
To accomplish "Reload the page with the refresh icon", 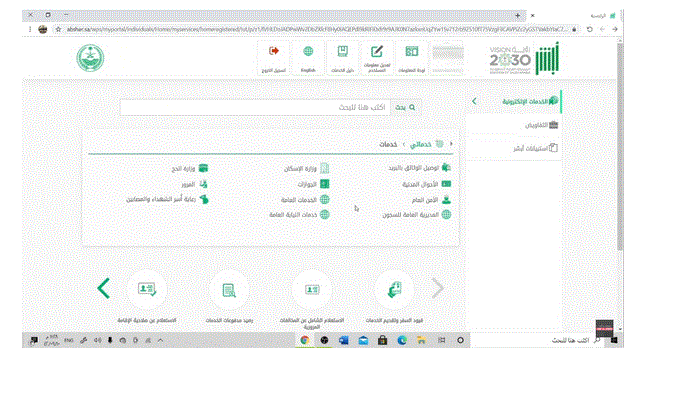I will click(589, 29).
